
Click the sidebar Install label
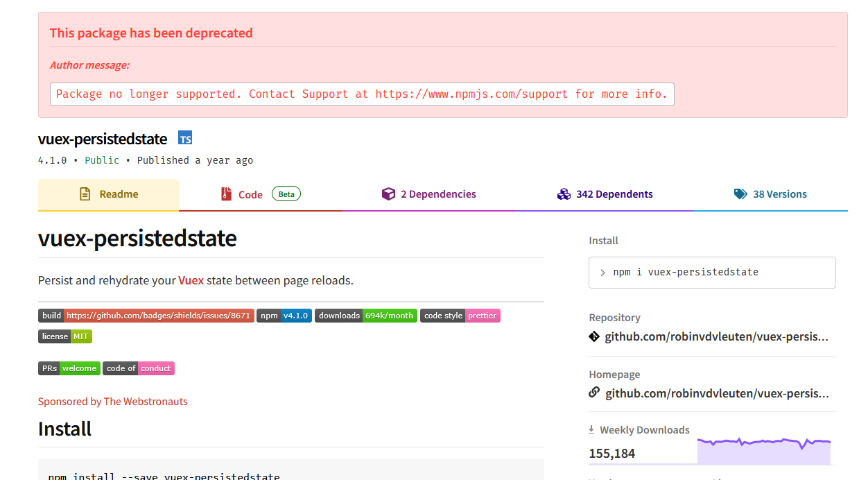[x=604, y=241]
